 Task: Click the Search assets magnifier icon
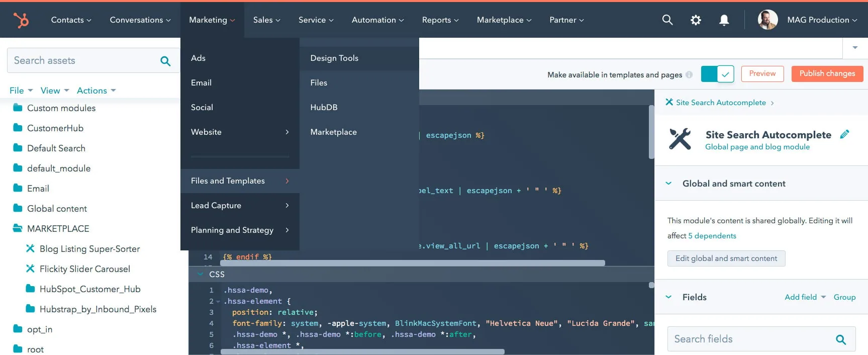pos(165,61)
